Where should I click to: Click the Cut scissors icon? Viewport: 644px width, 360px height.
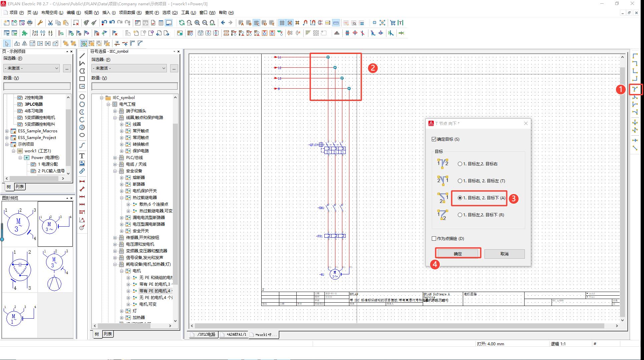50,23
